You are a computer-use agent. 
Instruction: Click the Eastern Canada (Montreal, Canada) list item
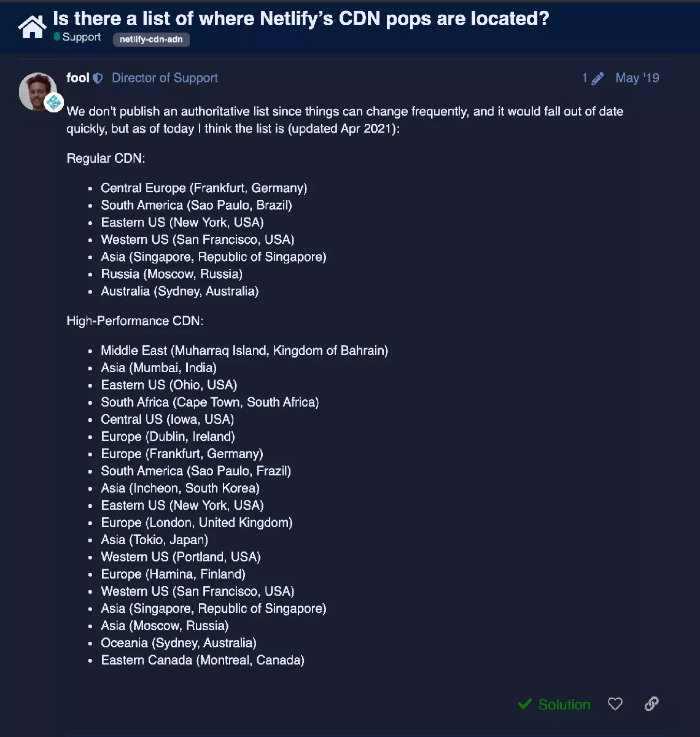[203, 660]
